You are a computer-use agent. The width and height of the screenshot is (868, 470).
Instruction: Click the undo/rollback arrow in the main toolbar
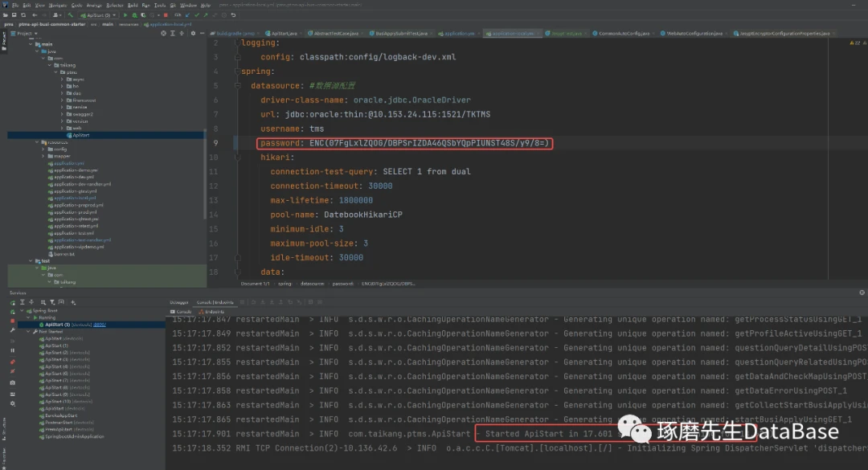coord(233,15)
